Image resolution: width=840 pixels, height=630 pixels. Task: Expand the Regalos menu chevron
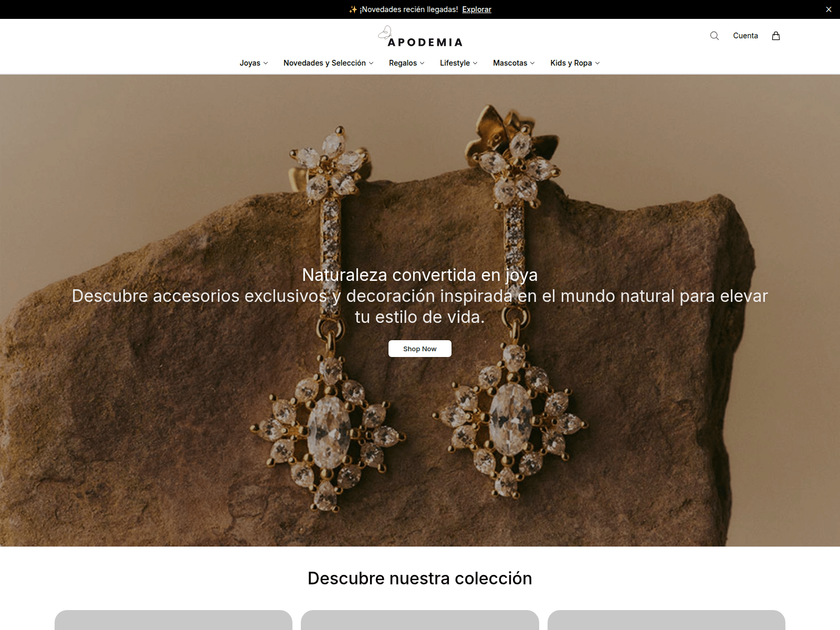click(422, 63)
